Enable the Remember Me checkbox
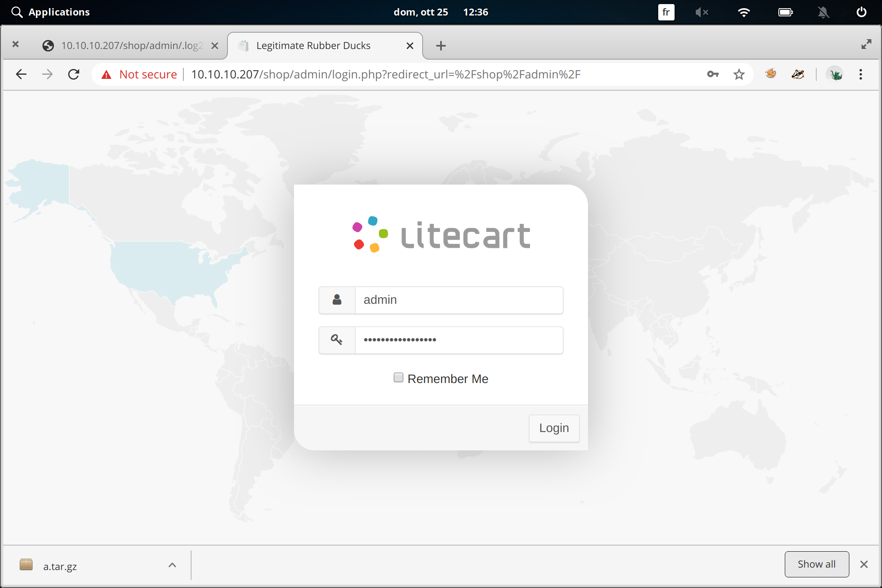Screen dimensions: 882x588 pos(398,378)
